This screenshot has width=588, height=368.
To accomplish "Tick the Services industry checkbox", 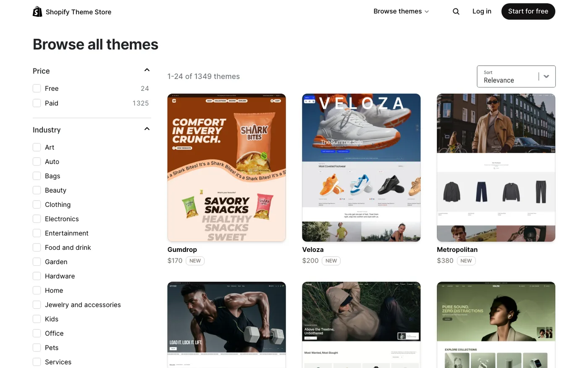I will tap(37, 362).
